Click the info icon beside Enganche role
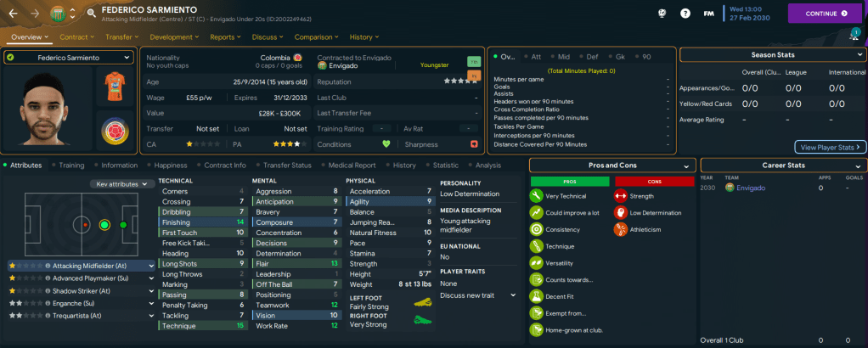Screen dimensions: 868x348 click(x=48, y=302)
